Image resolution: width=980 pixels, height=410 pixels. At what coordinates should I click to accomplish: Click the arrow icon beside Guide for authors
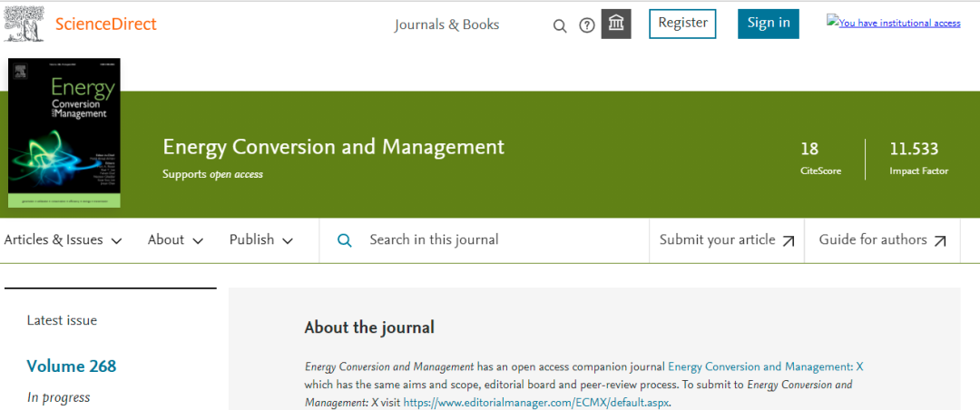940,241
